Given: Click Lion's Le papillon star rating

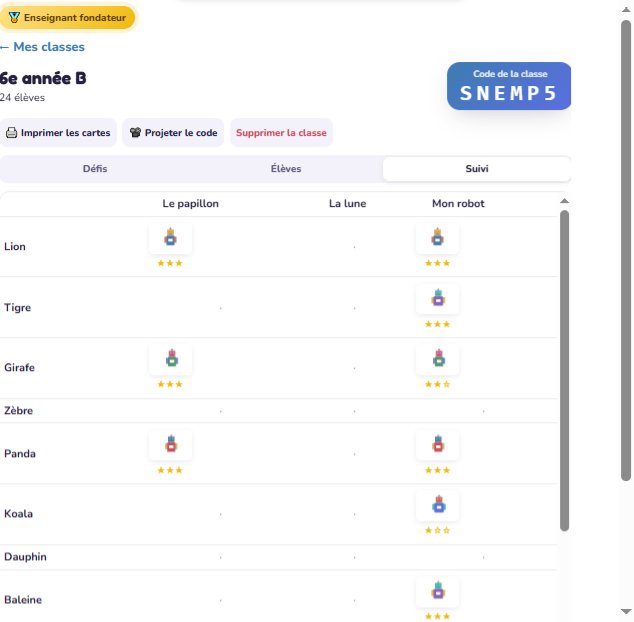Looking at the screenshot, I should pos(170,263).
